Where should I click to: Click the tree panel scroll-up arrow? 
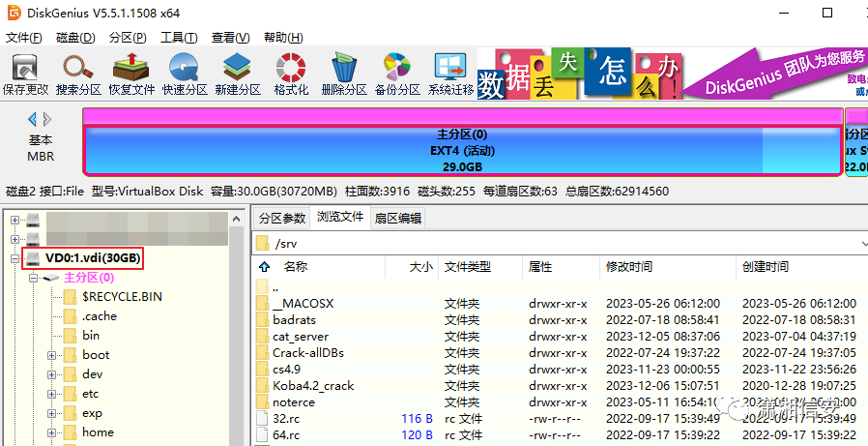237,220
